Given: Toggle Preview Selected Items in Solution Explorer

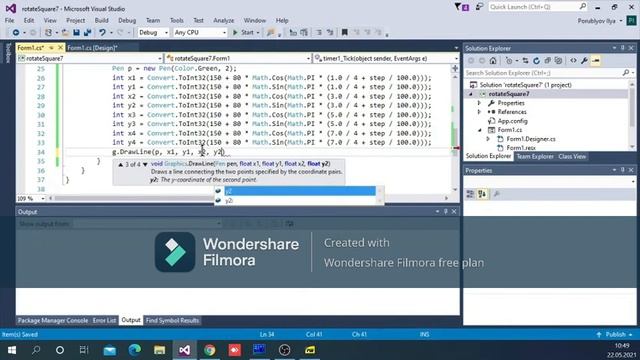Looking at the screenshot, I should point(596,60).
